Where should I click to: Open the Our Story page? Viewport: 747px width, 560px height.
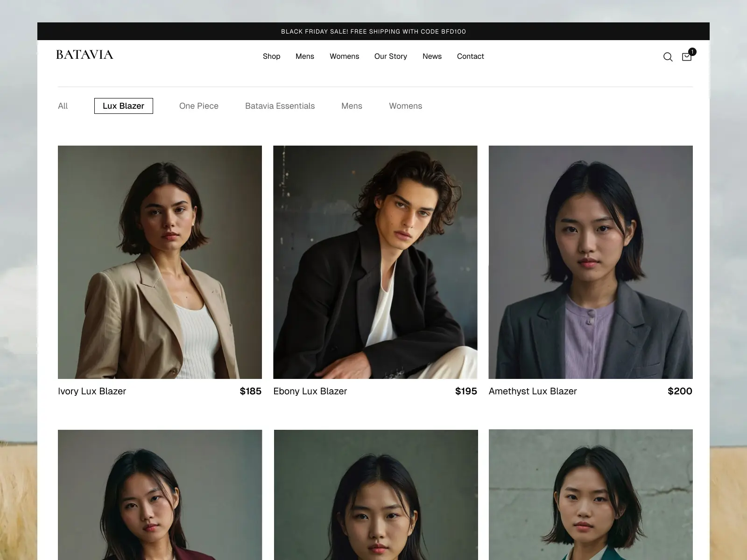tap(390, 56)
